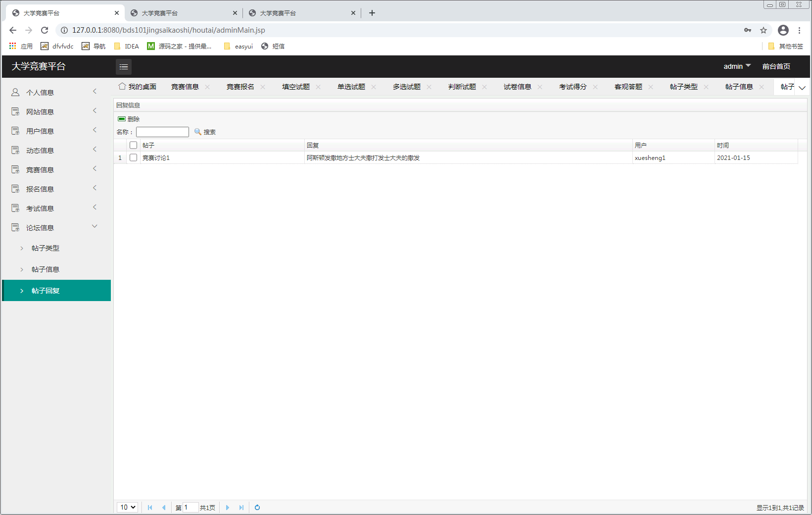Expand the 个人信息 menu chevron

pyautogui.click(x=95, y=91)
